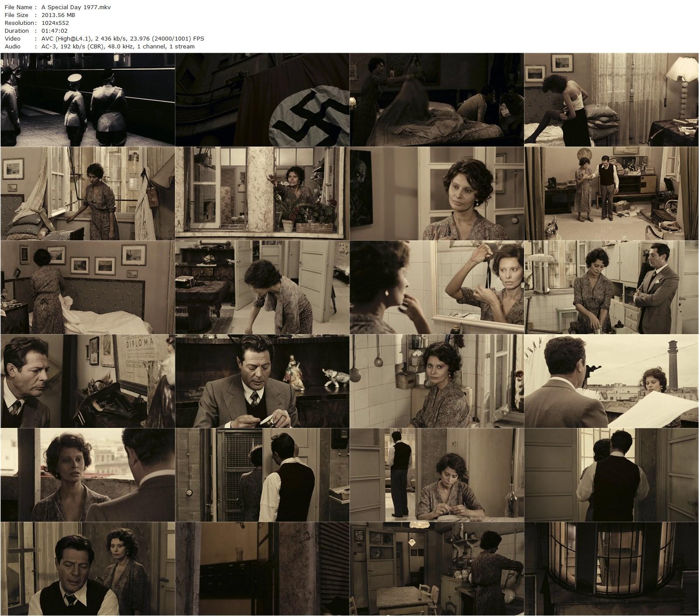Open thumbnail of couple embracing in doorway
The width and height of the screenshot is (699, 616).
point(611,475)
